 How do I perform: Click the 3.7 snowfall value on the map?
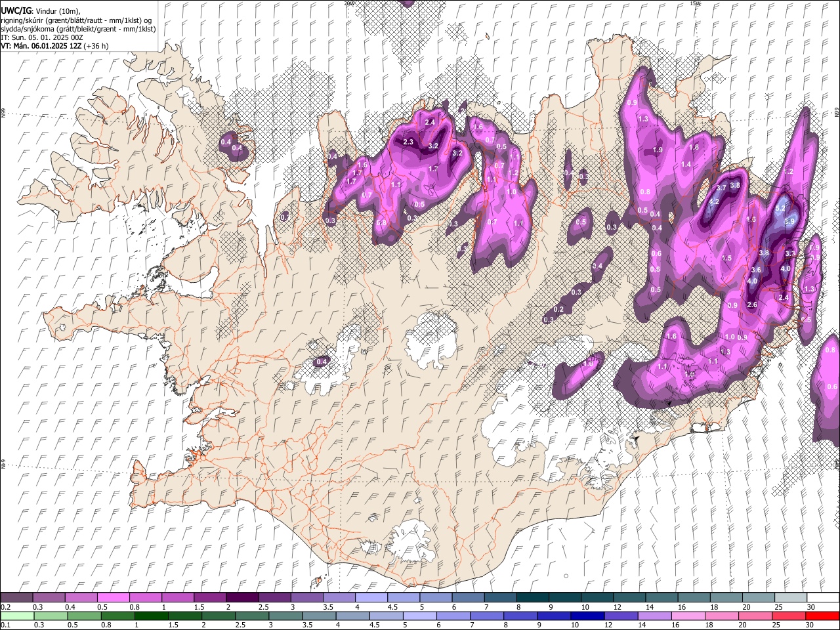[721, 188]
